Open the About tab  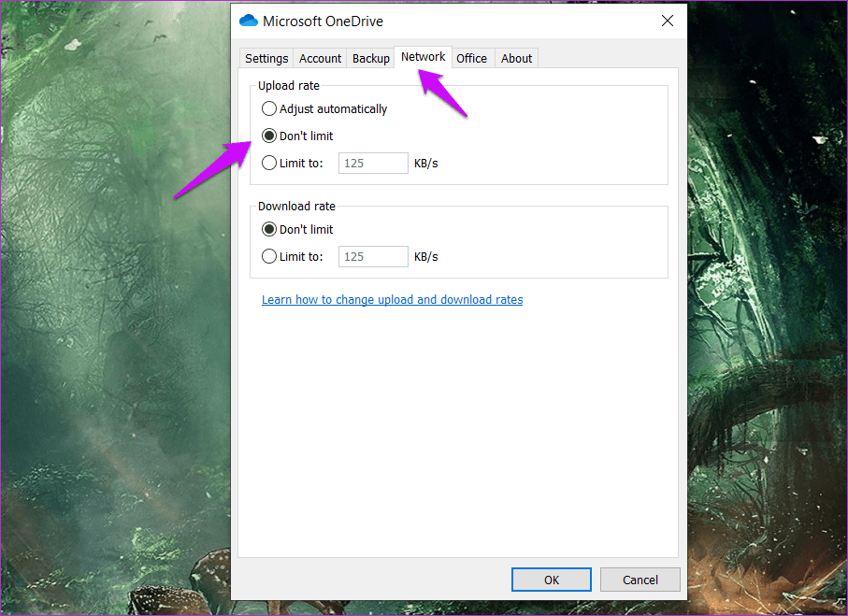tap(516, 58)
